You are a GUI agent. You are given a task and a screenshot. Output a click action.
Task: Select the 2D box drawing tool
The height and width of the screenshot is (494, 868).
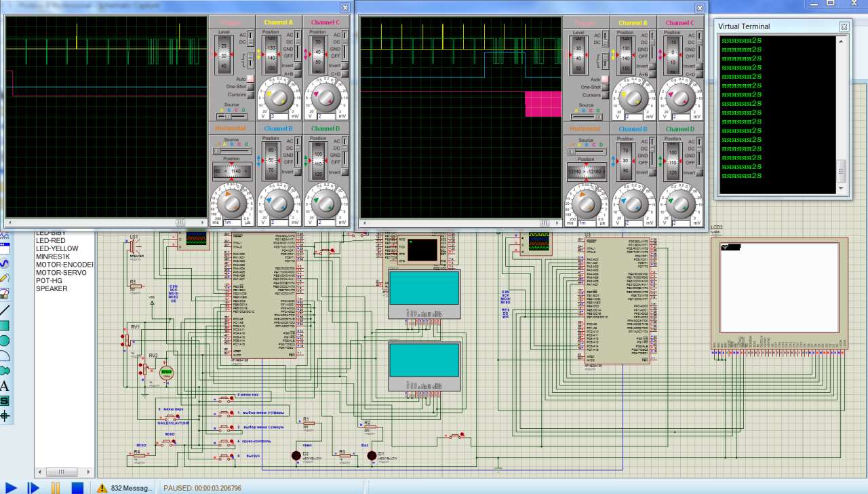pos(5,325)
